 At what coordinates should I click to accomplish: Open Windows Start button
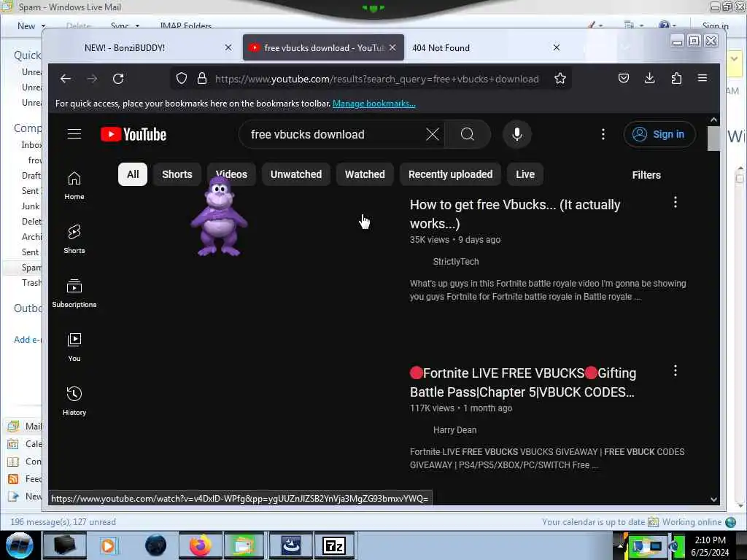click(x=19, y=545)
